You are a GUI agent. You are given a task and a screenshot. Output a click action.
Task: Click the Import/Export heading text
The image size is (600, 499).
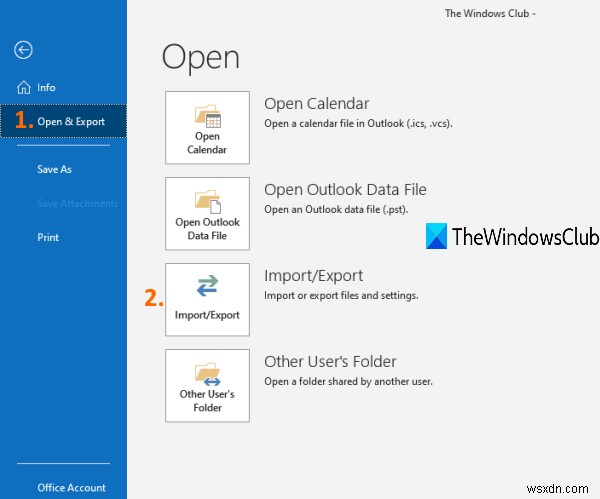tap(313, 276)
